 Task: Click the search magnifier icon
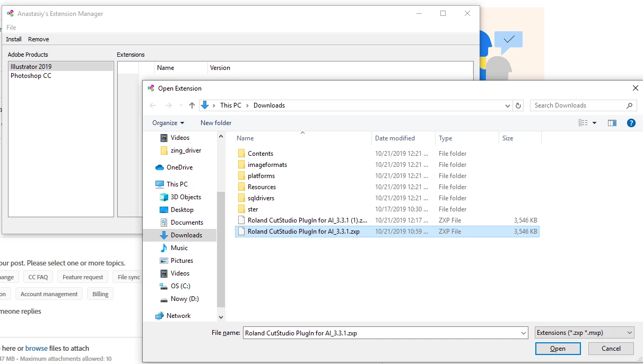[629, 105]
